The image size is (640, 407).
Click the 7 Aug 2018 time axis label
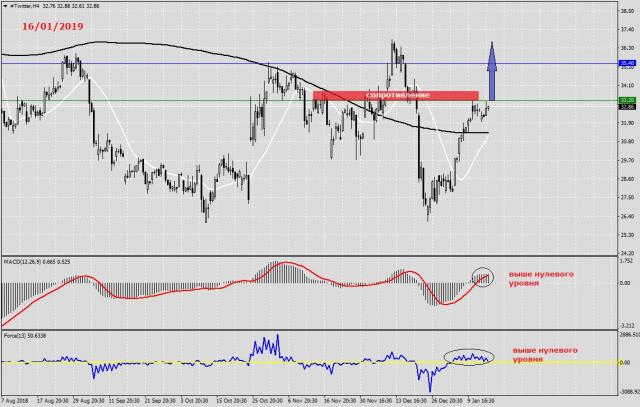coord(18,400)
